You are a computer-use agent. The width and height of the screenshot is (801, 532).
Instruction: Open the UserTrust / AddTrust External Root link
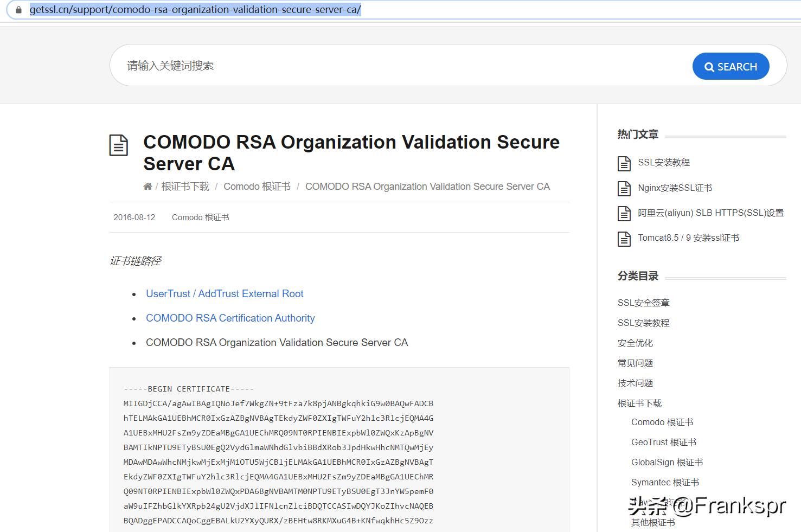[x=224, y=293]
